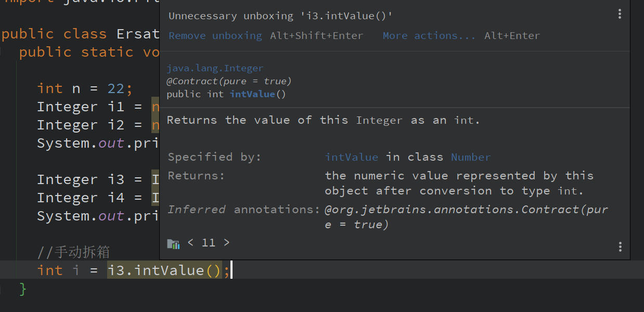The height and width of the screenshot is (312, 644).
Task: Click the closing green brace in the editor
Action: (x=22, y=289)
